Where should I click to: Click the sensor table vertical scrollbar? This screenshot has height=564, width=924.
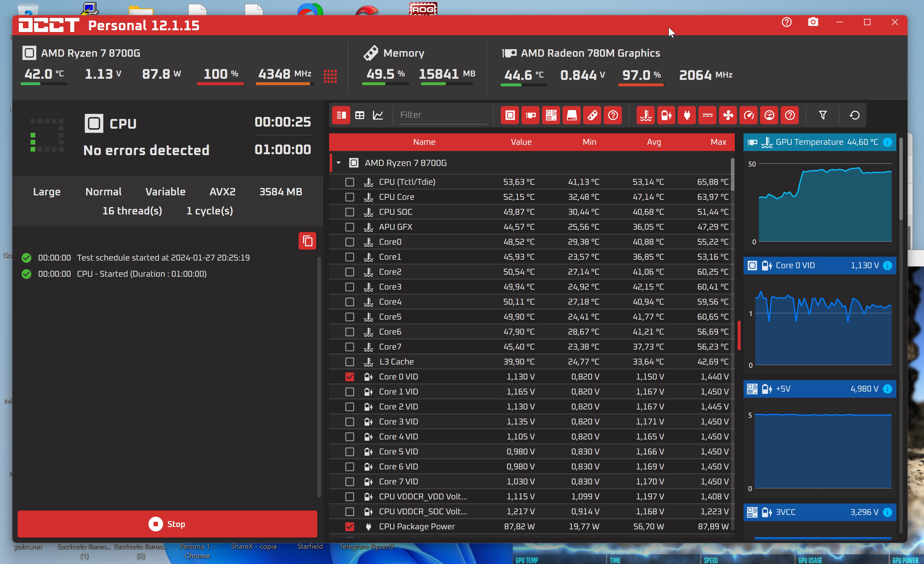tap(732, 174)
